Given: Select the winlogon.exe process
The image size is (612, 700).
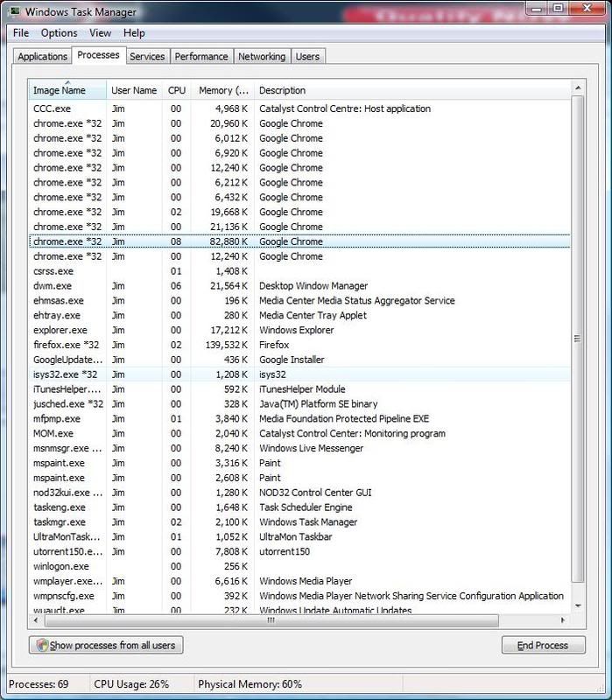Looking at the screenshot, I should 299,566.
